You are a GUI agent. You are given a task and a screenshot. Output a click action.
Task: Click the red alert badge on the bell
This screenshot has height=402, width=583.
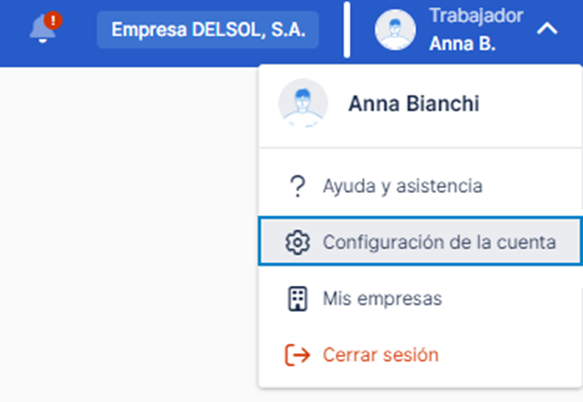53,20
